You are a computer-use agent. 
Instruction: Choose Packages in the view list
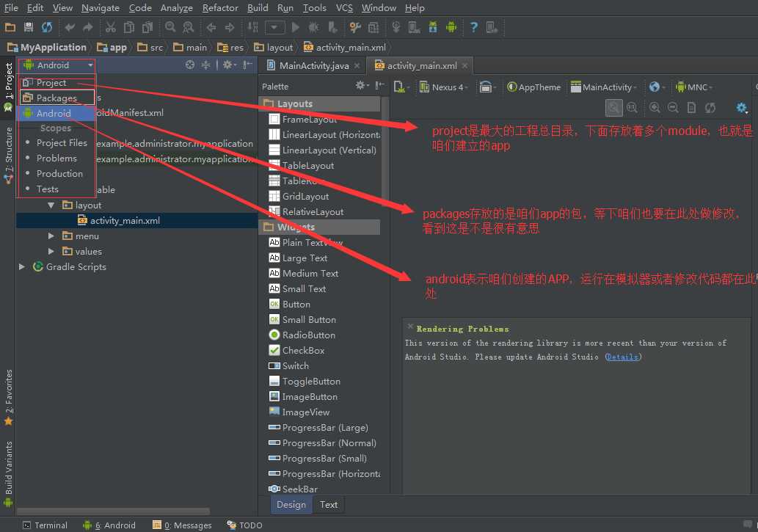tap(57, 98)
